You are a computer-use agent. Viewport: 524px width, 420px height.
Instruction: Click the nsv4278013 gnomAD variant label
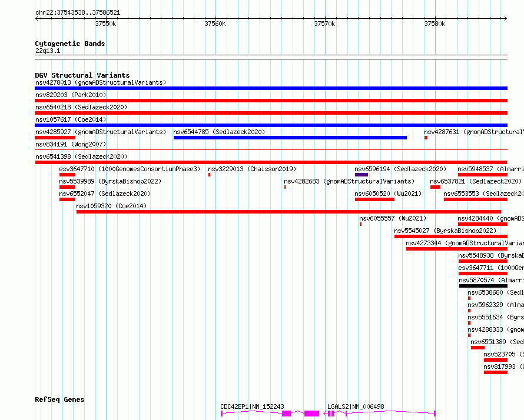coord(101,82)
